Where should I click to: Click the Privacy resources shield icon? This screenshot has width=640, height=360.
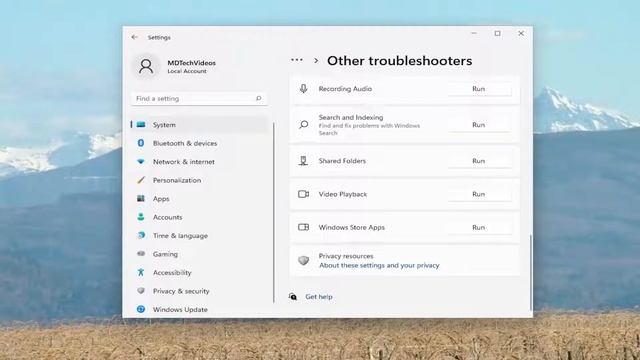pyautogui.click(x=303, y=260)
